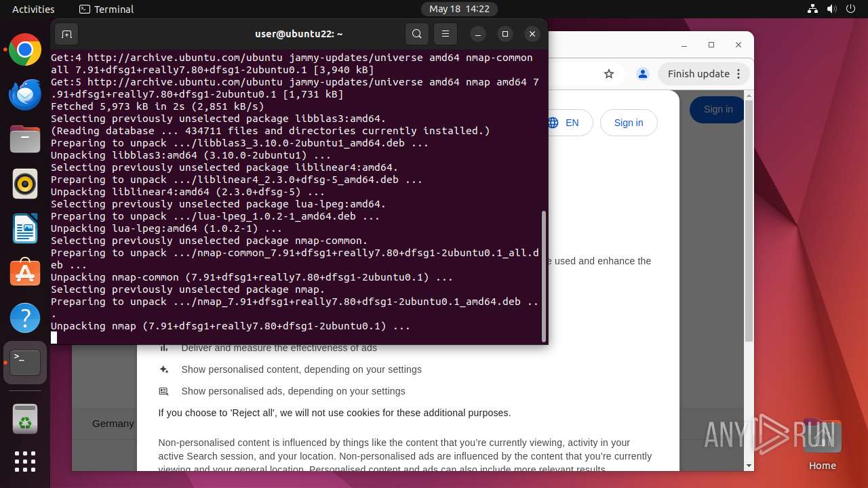Search in the Terminal window
The image size is (868, 488).
[417, 34]
